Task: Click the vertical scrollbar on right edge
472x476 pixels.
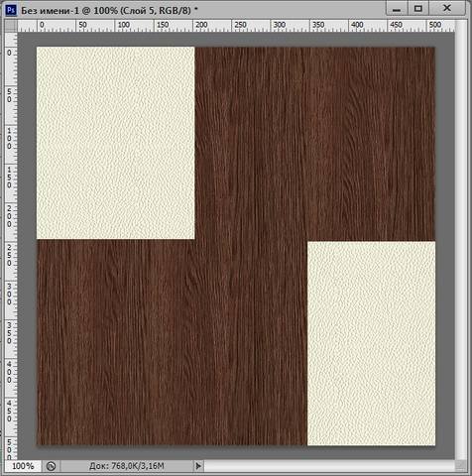Action: [460, 240]
